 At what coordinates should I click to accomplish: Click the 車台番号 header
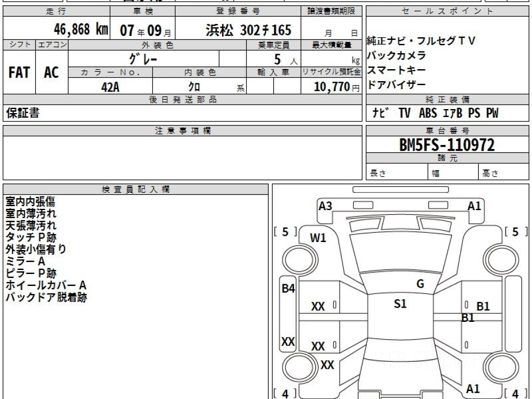tap(448, 131)
